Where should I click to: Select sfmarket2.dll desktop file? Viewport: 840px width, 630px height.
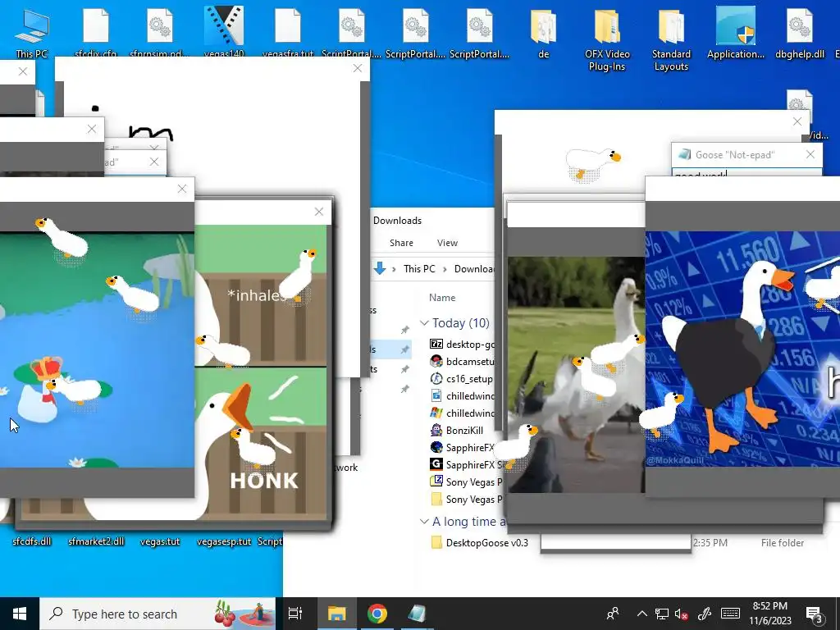click(x=96, y=541)
